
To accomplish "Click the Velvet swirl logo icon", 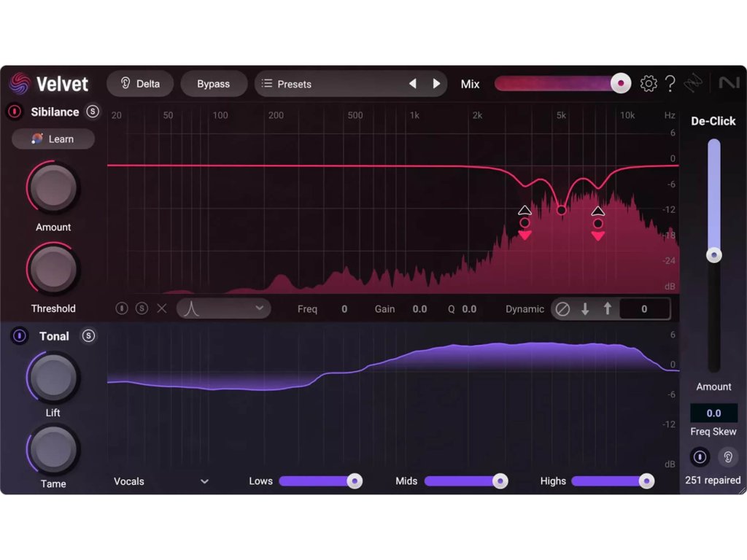I will coord(20,84).
